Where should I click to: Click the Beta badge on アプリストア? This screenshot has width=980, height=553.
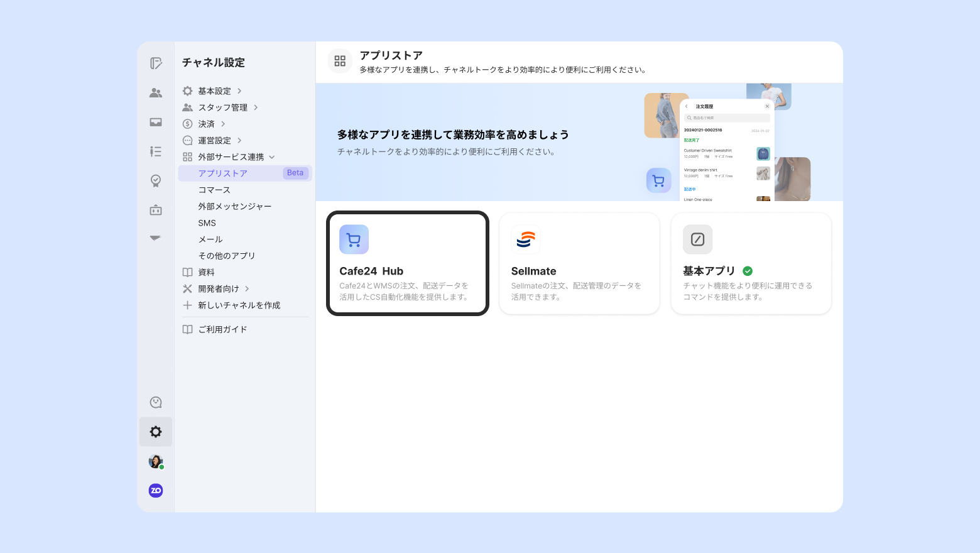pos(295,173)
